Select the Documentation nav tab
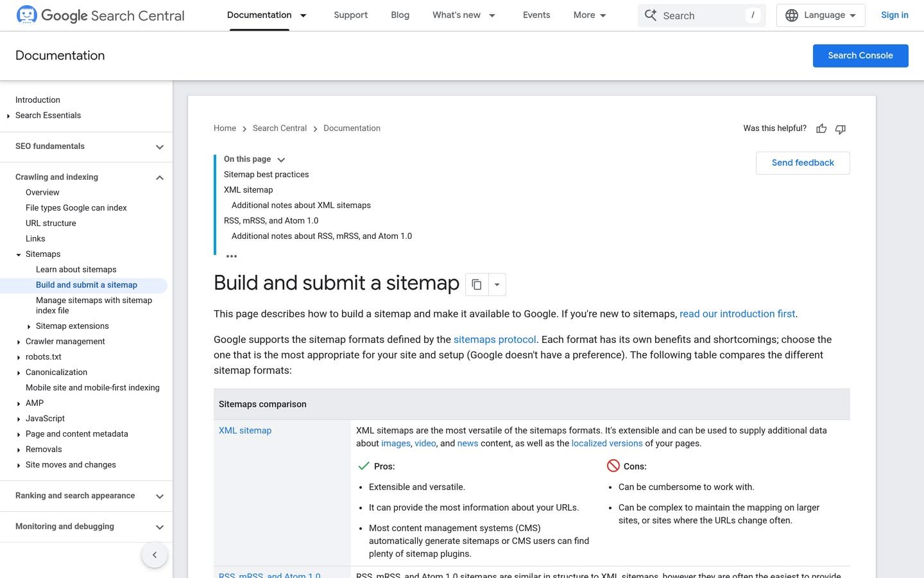 pyautogui.click(x=259, y=15)
